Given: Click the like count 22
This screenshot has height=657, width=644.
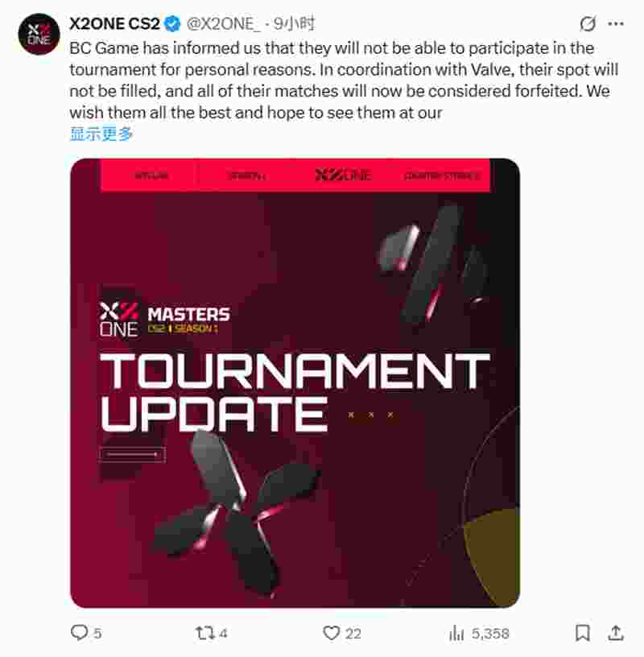Looking at the screenshot, I should coord(353,633).
